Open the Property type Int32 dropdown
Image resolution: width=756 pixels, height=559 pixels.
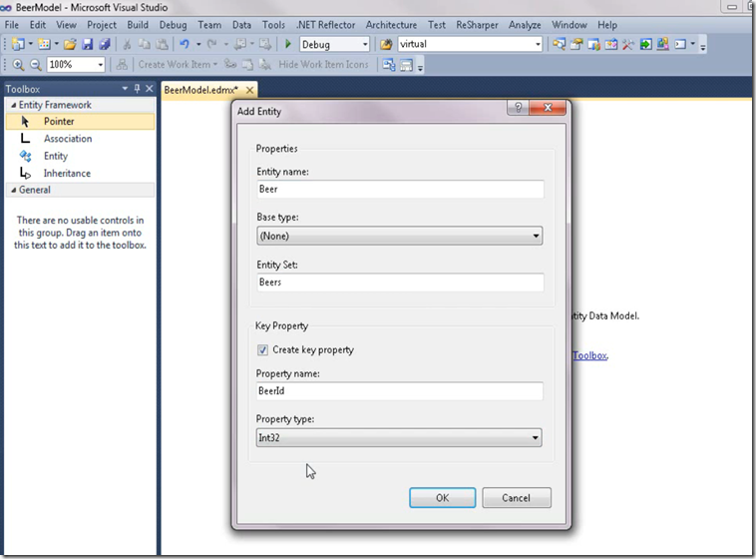tap(399, 438)
